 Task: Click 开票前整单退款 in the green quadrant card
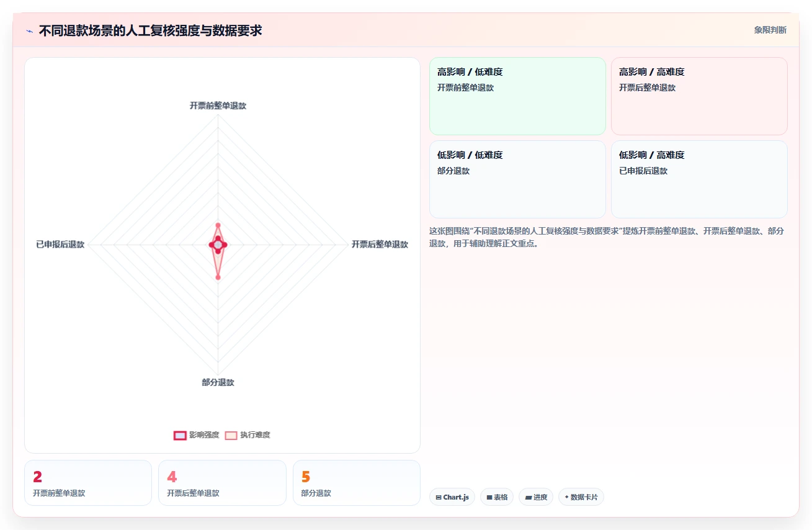(465, 88)
